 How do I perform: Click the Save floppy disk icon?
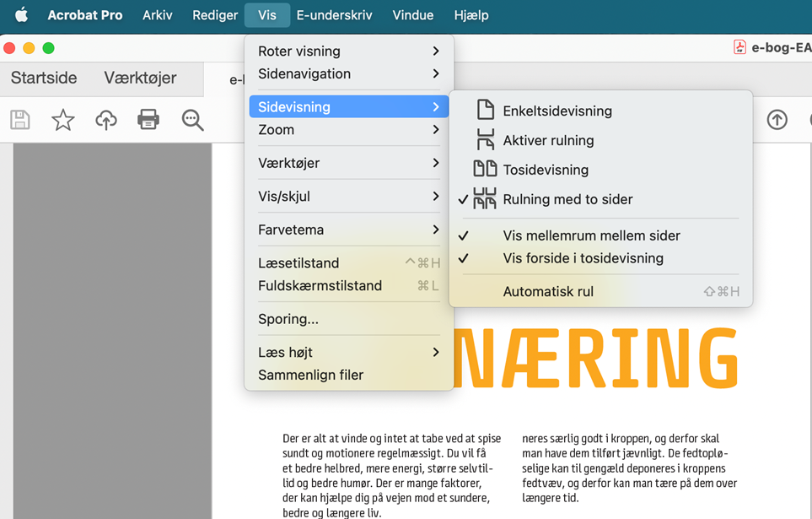(20, 120)
